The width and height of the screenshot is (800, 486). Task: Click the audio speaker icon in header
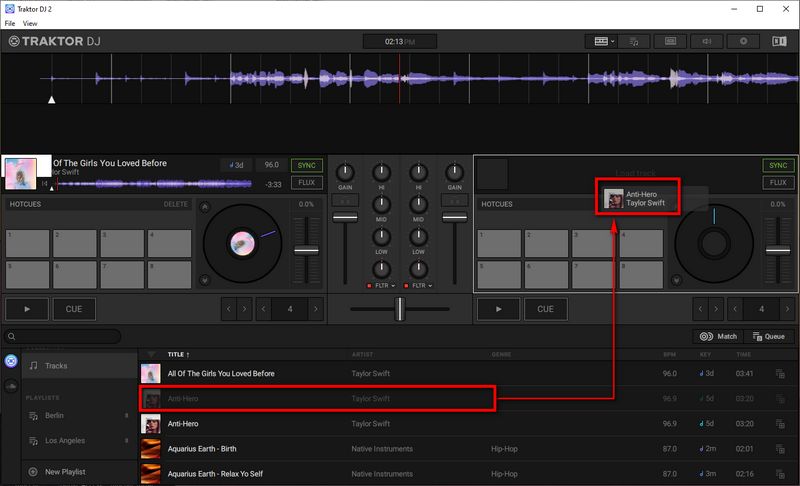pos(707,41)
